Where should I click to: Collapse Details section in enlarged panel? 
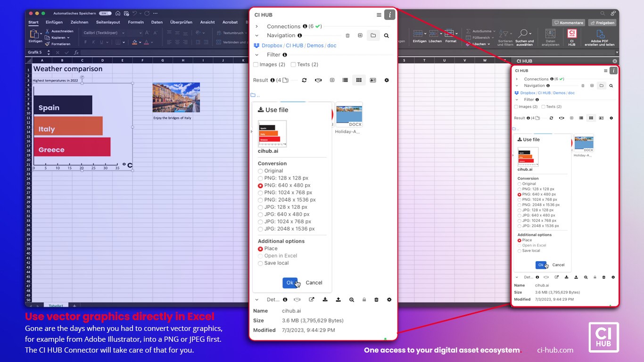[257, 299]
